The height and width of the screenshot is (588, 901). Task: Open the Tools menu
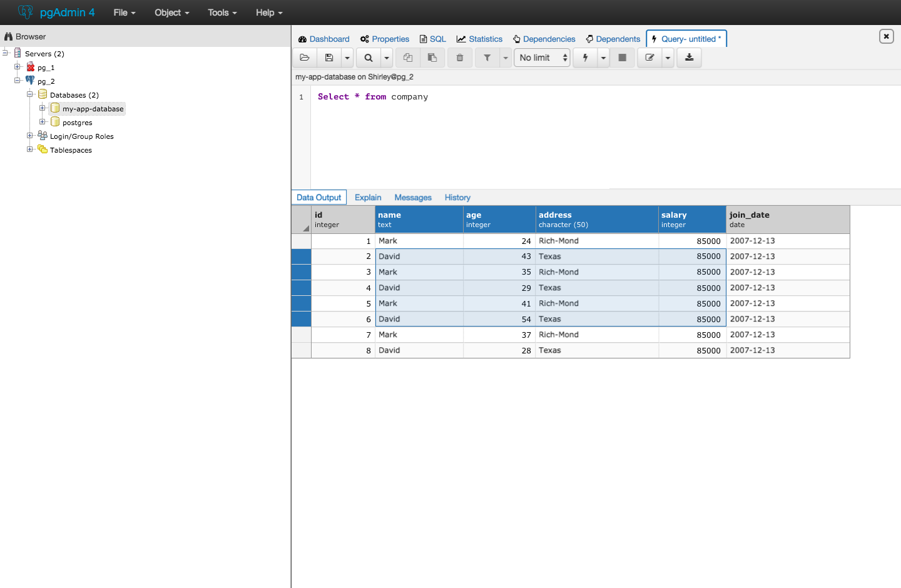click(x=222, y=13)
